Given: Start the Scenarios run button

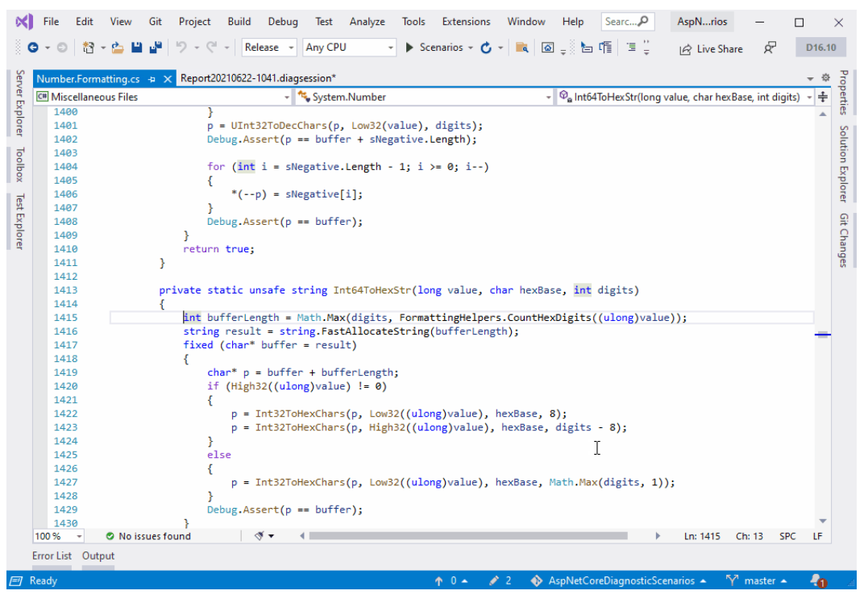Looking at the screenshot, I should click(x=434, y=48).
